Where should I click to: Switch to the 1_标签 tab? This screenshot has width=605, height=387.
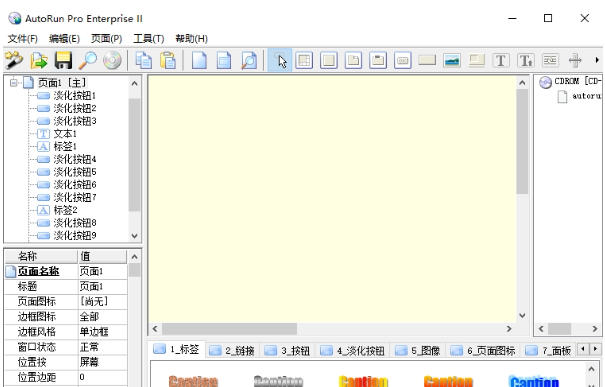(x=176, y=350)
